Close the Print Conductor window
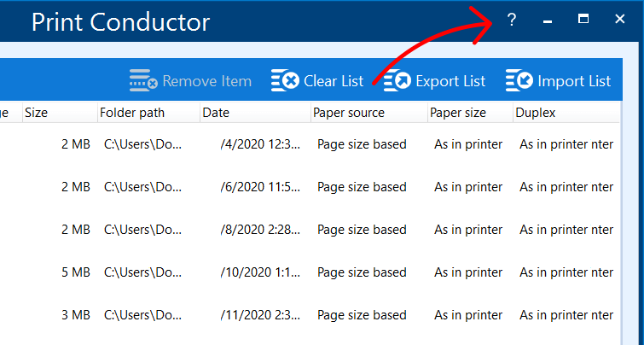This screenshot has width=644, height=345. point(620,19)
